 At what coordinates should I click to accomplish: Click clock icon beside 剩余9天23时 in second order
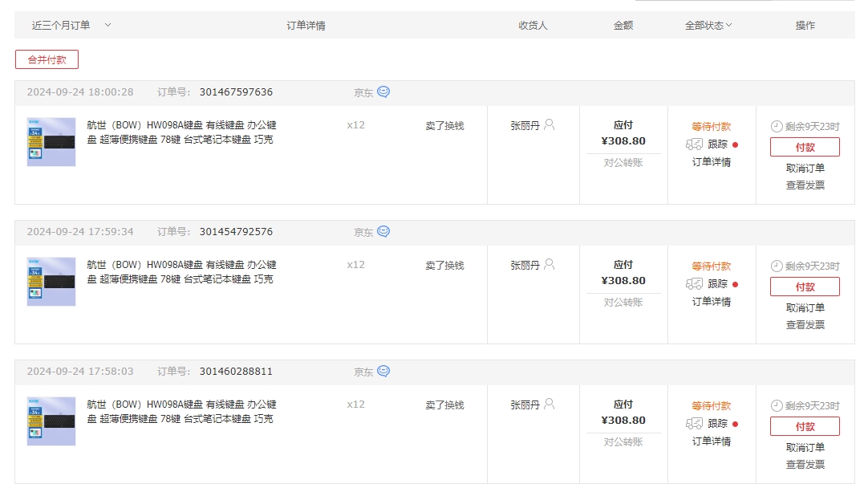pos(777,266)
